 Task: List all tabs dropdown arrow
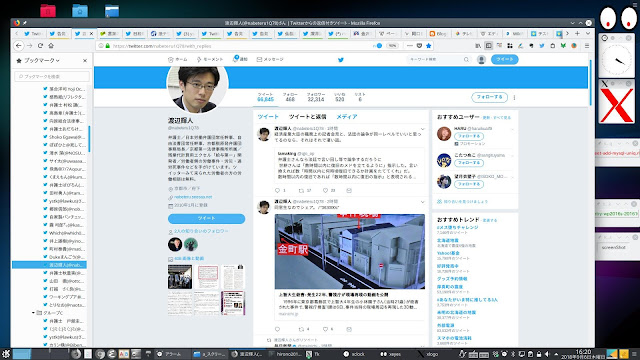(588, 33)
